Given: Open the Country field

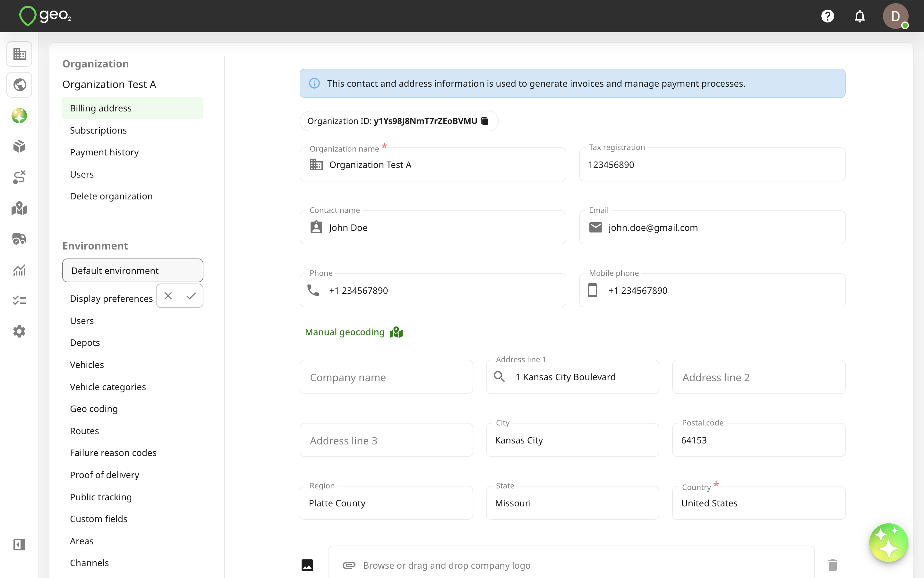Looking at the screenshot, I should coord(758,503).
